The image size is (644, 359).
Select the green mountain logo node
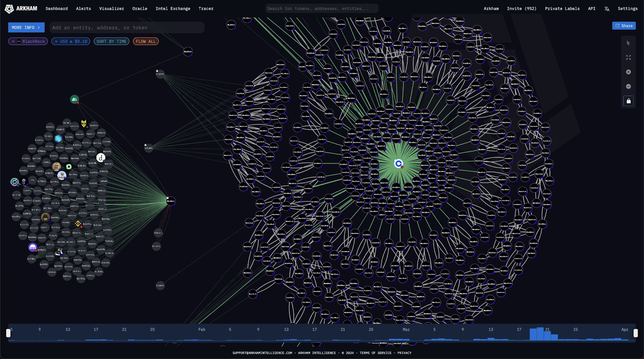click(74, 99)
